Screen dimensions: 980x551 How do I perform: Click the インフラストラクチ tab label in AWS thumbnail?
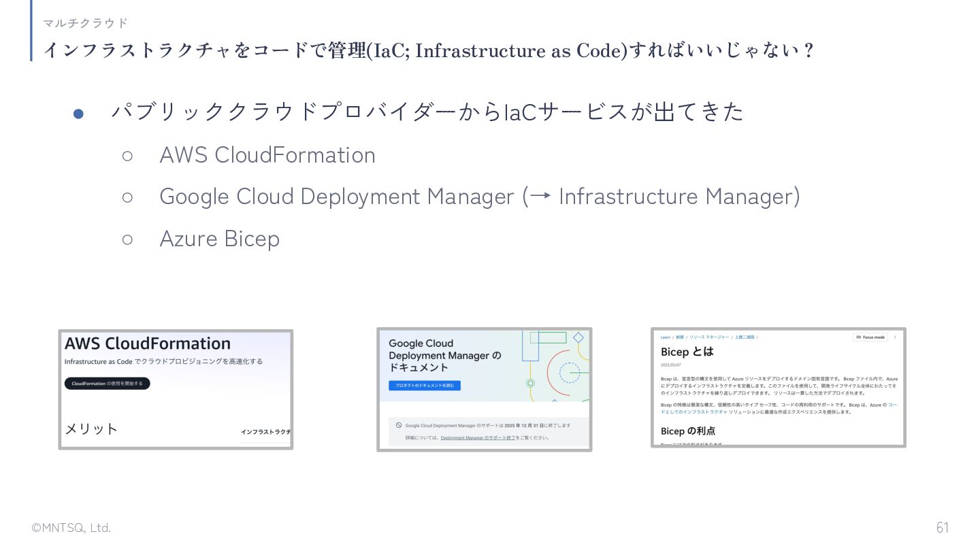265,432
